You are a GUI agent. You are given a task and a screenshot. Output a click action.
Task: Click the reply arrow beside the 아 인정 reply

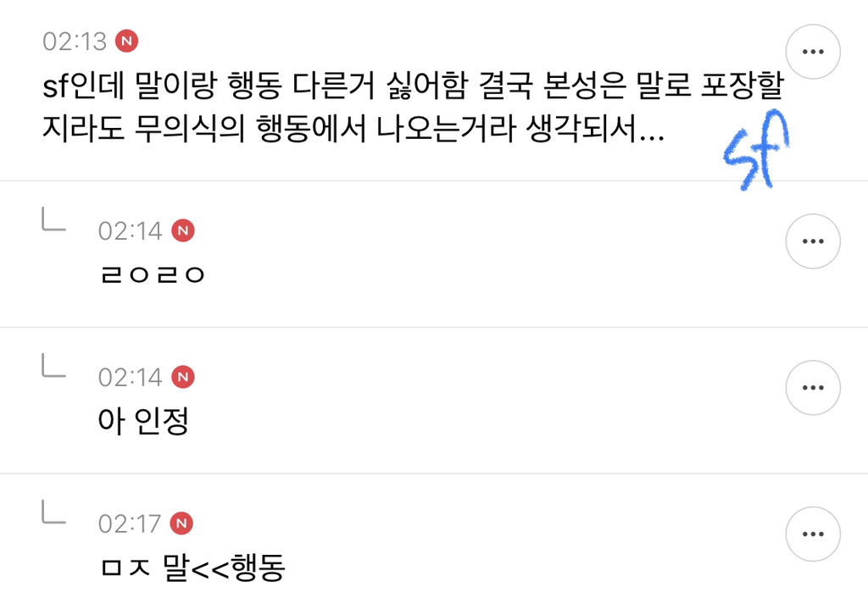pyautogui.click(x=53, y=366)
